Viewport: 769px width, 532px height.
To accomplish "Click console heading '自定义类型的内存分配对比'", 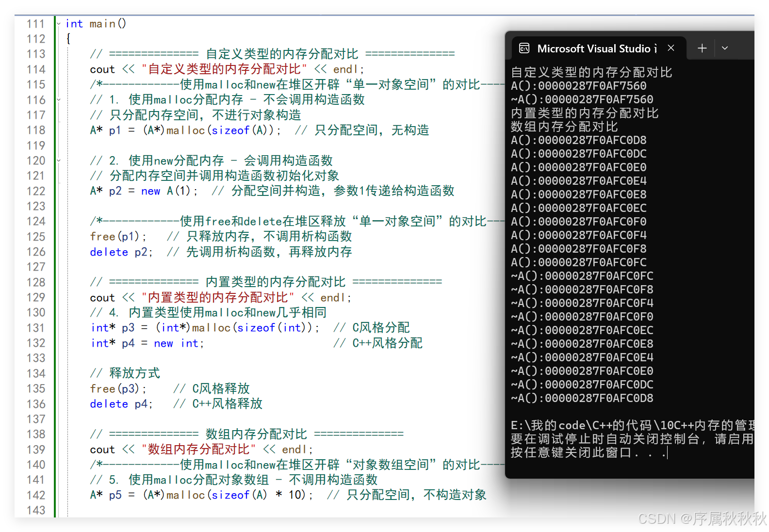I will (591, 72).
